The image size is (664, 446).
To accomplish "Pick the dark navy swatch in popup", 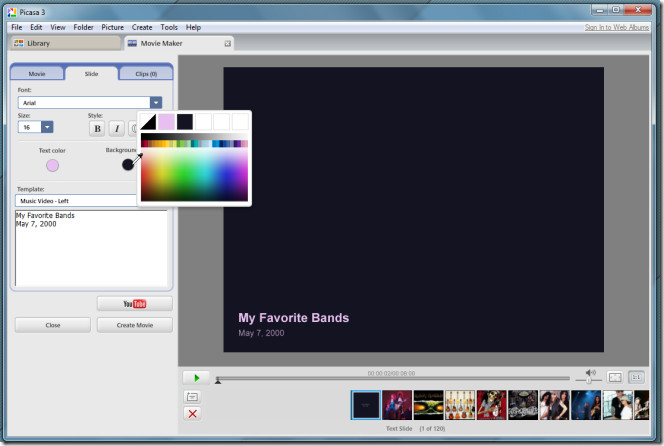I will coord(185,122).
